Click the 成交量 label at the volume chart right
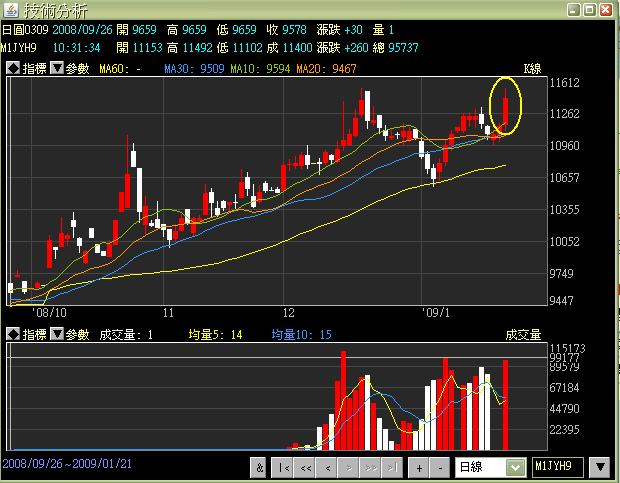The image size is (620, 483). 523,335
